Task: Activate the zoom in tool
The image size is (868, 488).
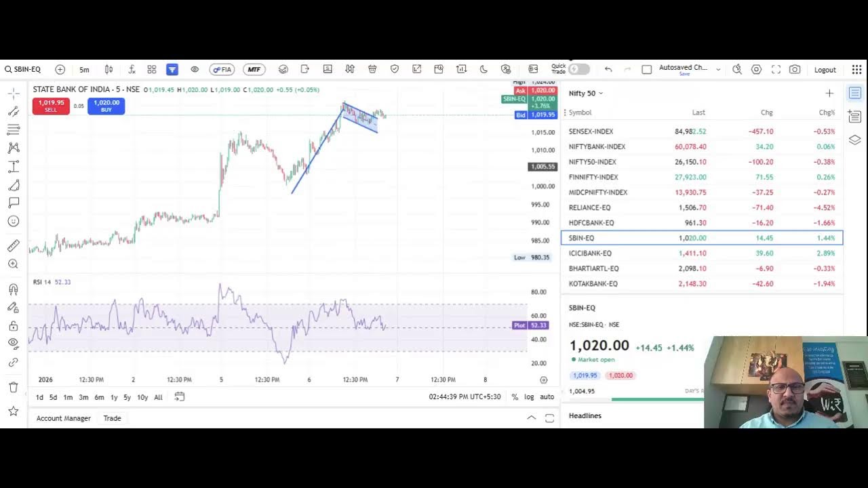Action: click(x=14, y=264)
